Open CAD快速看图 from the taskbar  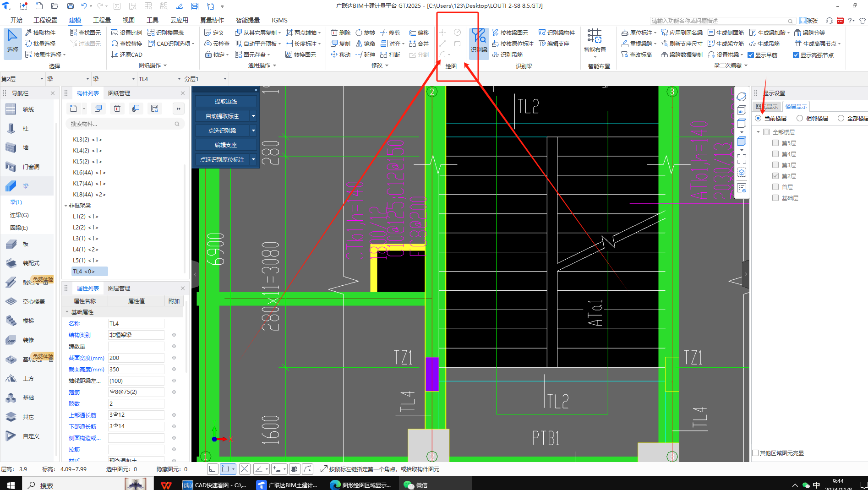coord(214,485)
